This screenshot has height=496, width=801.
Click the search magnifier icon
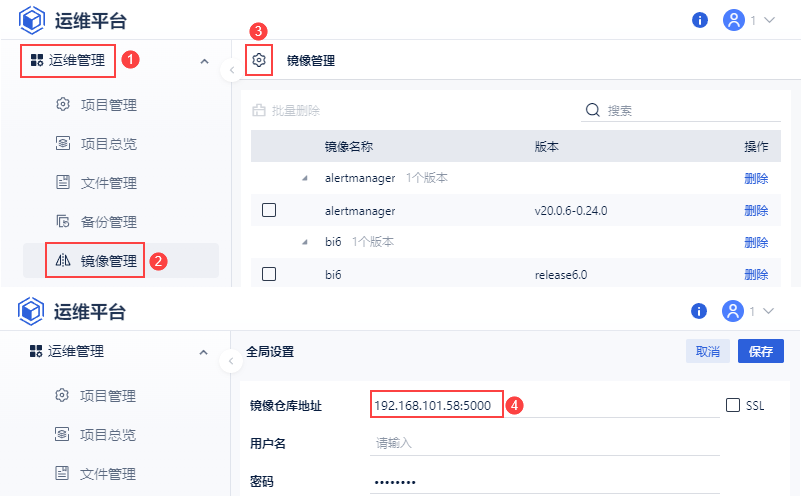point(592,110)
